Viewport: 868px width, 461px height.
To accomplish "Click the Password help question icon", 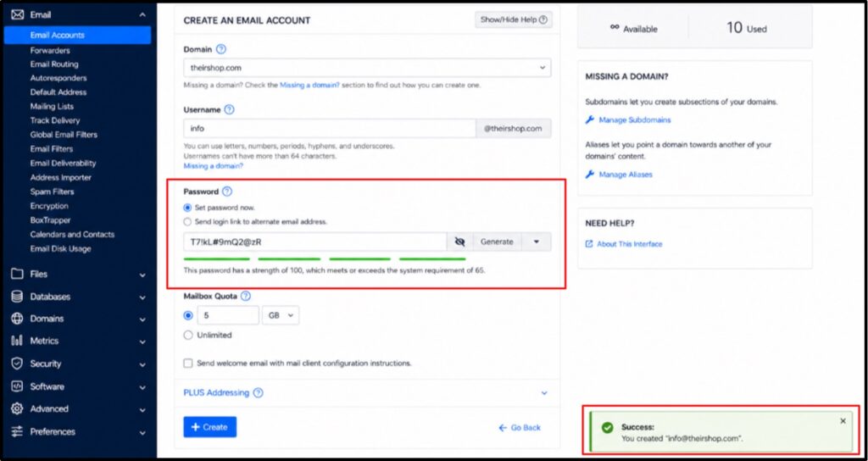I will tap(227, 192).
